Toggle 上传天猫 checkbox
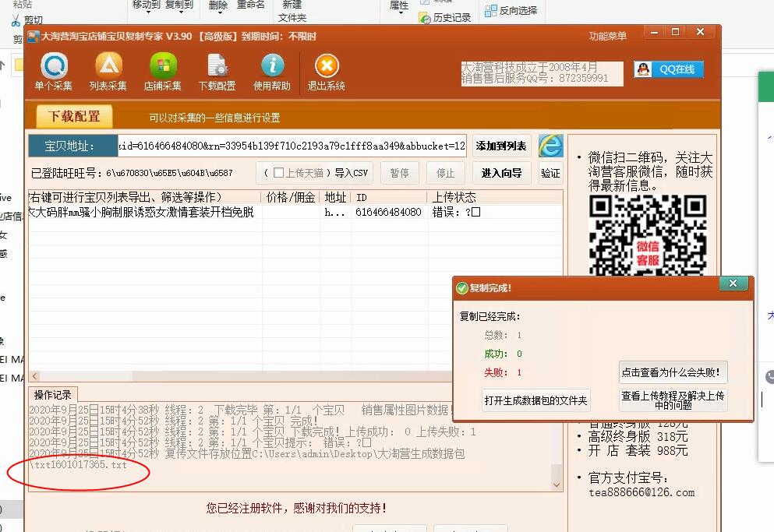 pos(278,173)
